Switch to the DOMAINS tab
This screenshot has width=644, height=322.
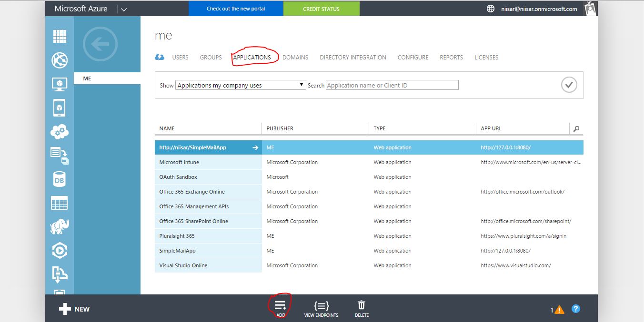pyautogui.click(x=295, y=57)
